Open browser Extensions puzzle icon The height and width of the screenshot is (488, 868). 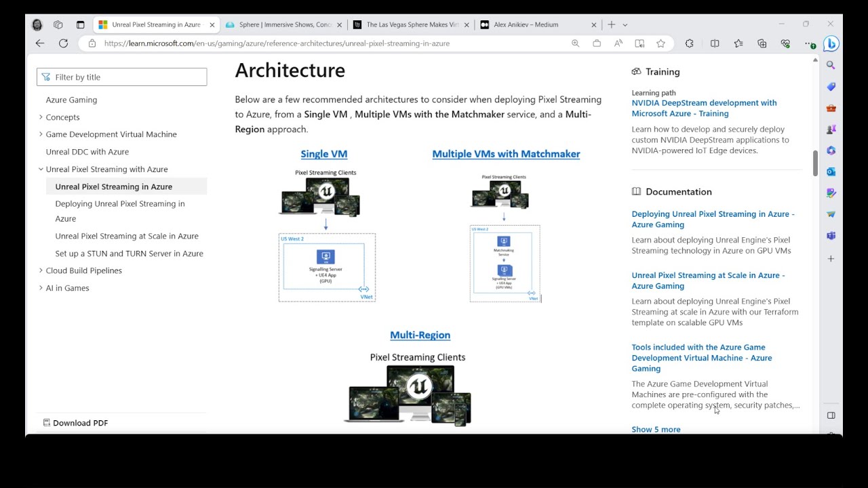pyautogui.click(x=690, y=43)
